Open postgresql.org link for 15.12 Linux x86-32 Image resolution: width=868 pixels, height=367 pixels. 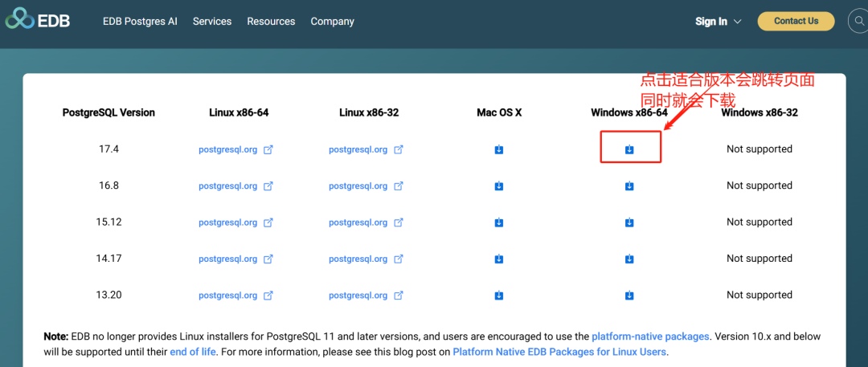358,222
